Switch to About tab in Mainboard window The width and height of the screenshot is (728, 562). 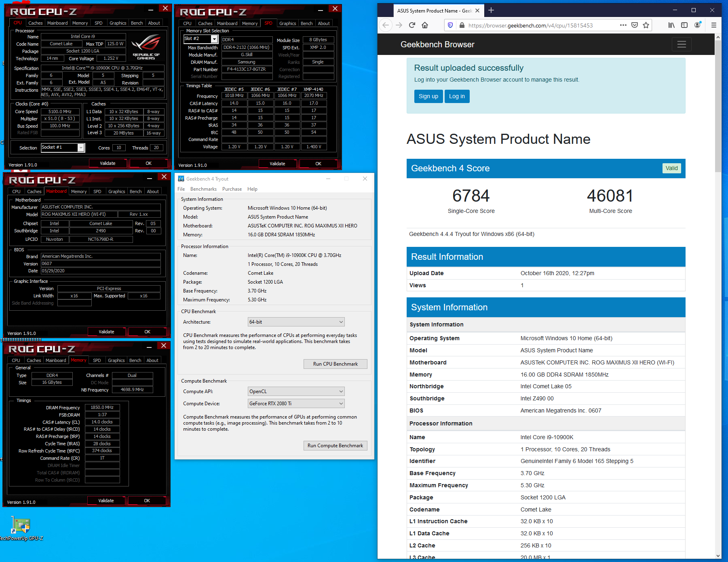tap(153, 192)
